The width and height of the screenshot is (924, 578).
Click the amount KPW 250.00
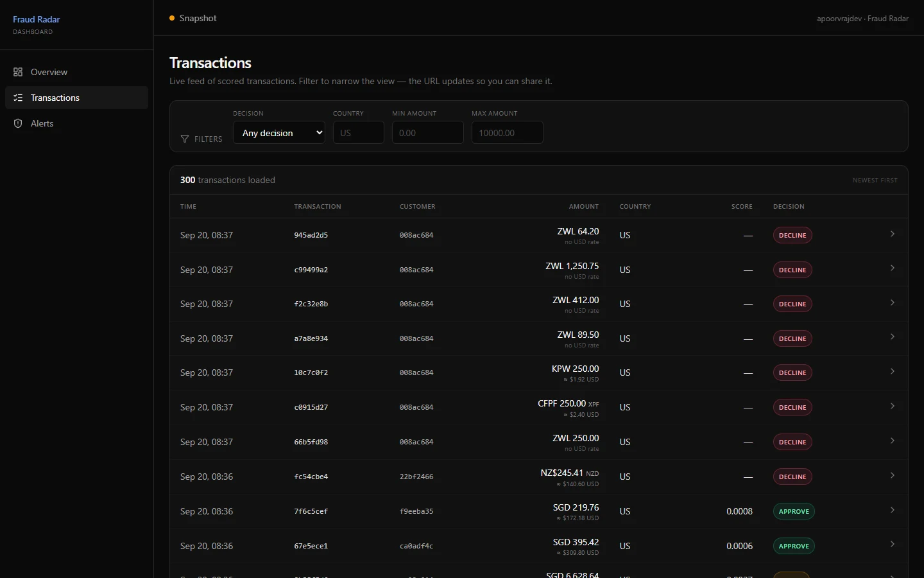(575, 369)
